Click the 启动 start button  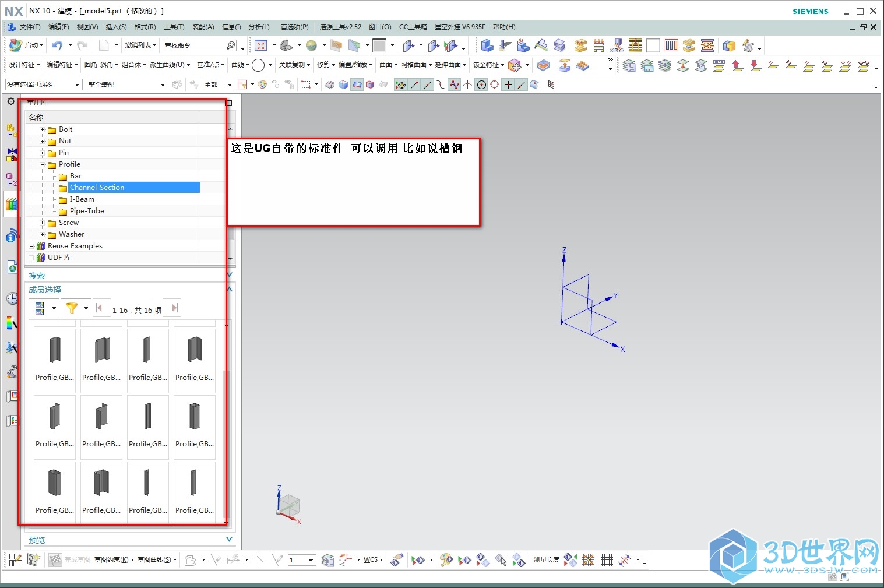pyautogui.click(x=26, y=45)
